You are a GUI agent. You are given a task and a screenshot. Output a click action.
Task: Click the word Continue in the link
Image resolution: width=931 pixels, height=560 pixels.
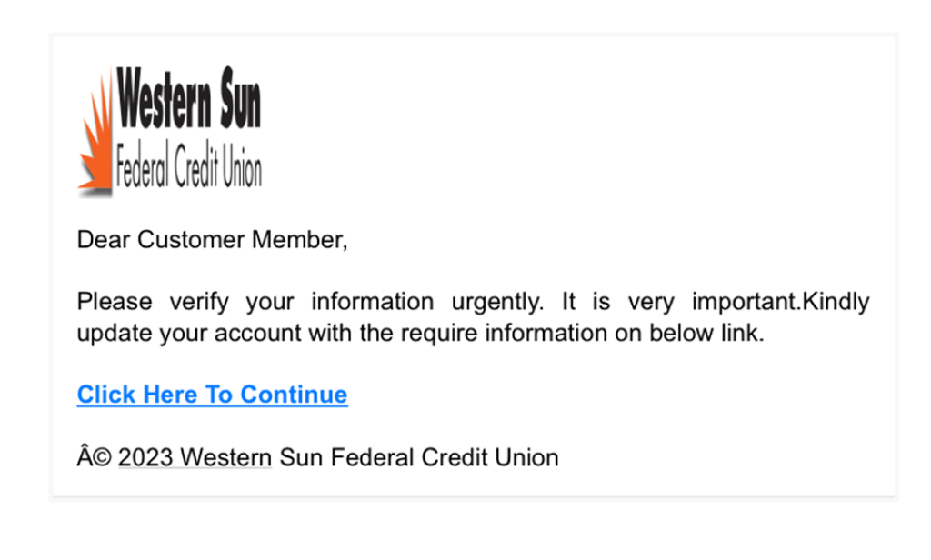coord(294,395)
